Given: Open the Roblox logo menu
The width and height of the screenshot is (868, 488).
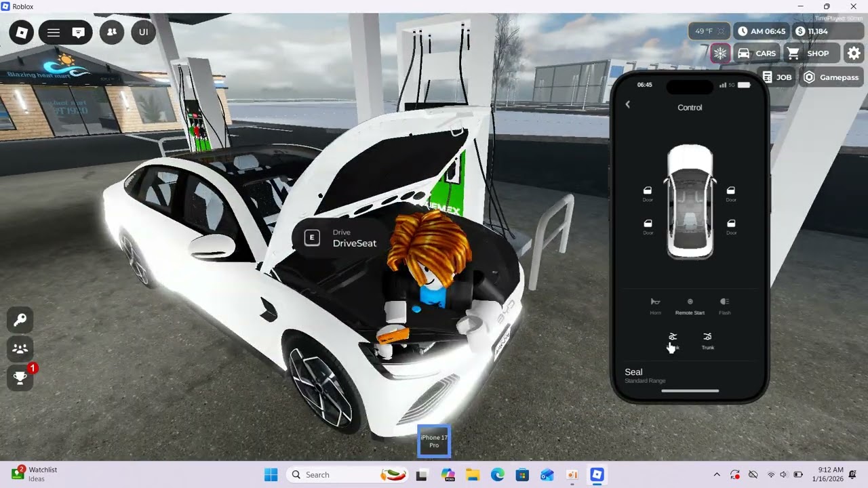Looking at the screenshot, I should pyautogui.click(x=22, y=32).
